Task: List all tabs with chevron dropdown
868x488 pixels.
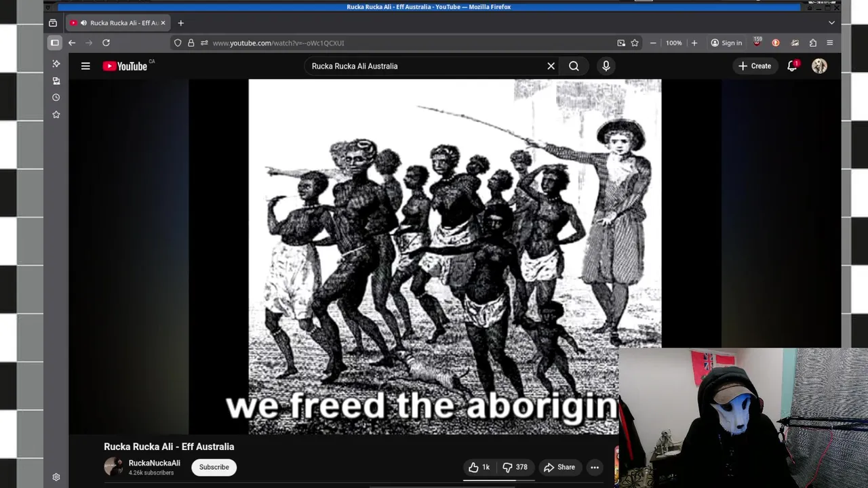Action: click(831, 23)
